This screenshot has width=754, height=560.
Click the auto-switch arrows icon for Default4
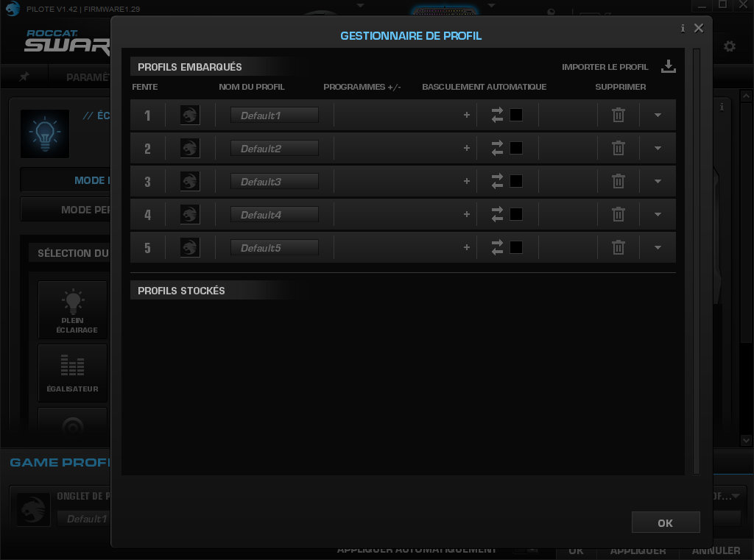[497, 214]
